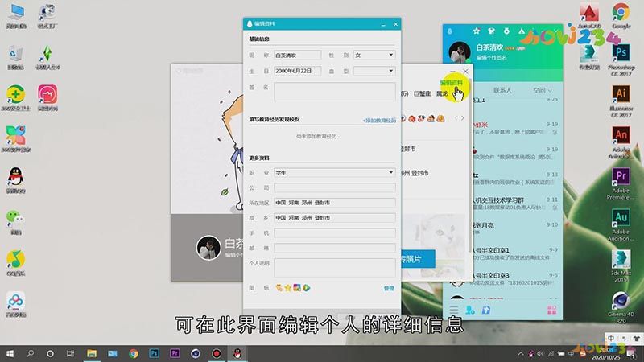Click the signature text area in edit dialog
The width and height of the screenshot is (644, 362).
334,92
